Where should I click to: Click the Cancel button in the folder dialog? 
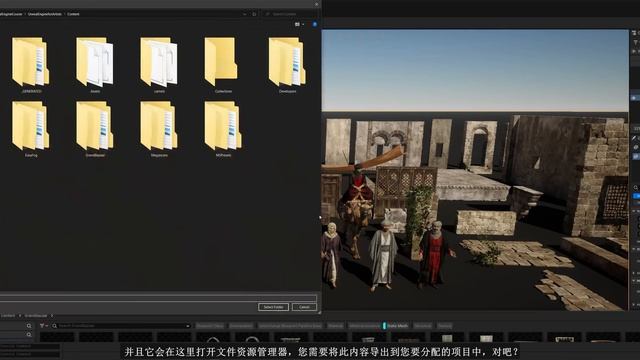[304, 307]
